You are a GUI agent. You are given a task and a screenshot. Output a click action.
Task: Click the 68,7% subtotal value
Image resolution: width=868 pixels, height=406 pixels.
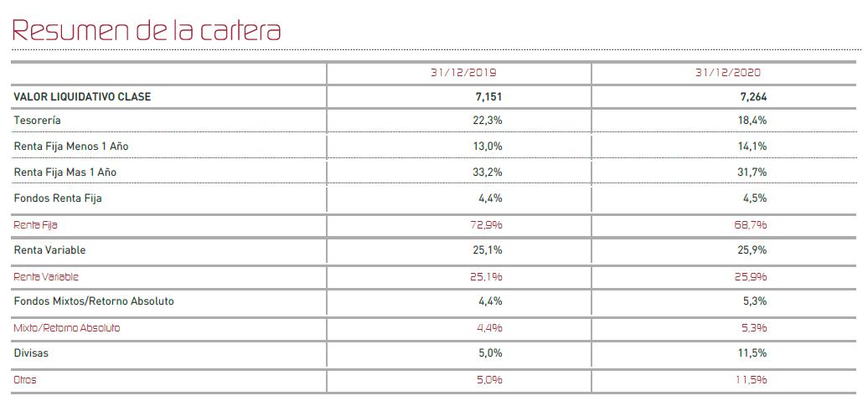click(x=753, y=225)
